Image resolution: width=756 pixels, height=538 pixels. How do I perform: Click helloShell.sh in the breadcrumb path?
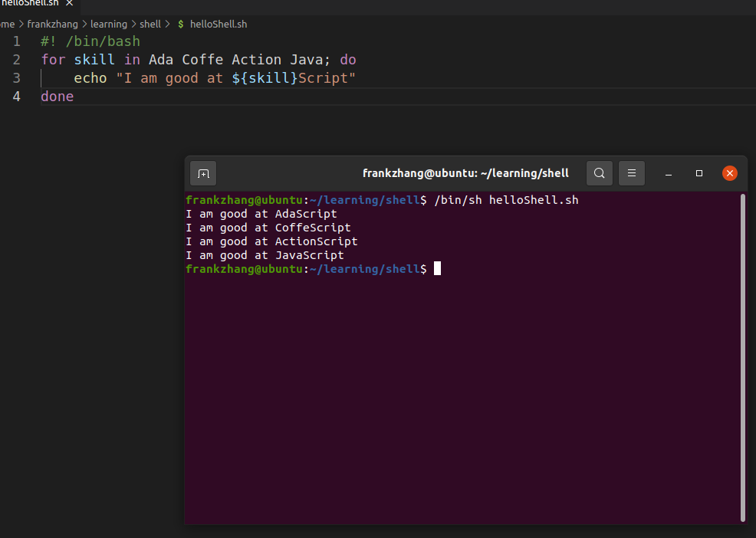click(219, 25)
